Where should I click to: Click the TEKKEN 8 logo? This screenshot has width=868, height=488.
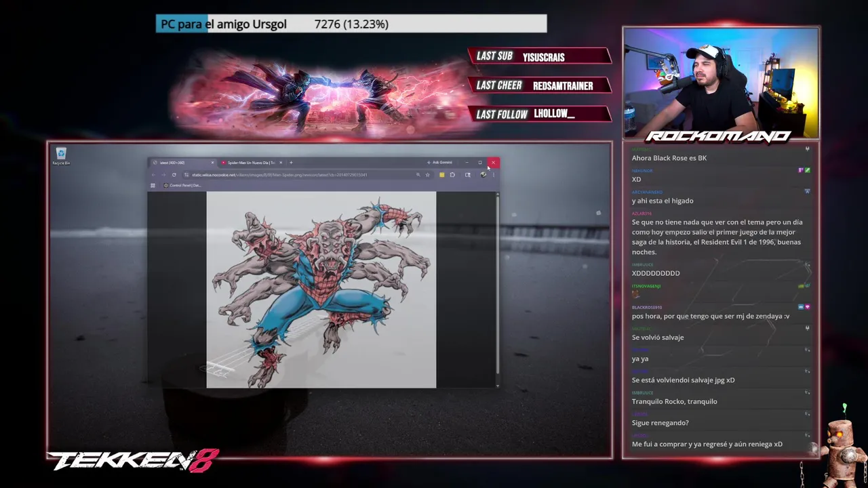click(x=133, y=461)
